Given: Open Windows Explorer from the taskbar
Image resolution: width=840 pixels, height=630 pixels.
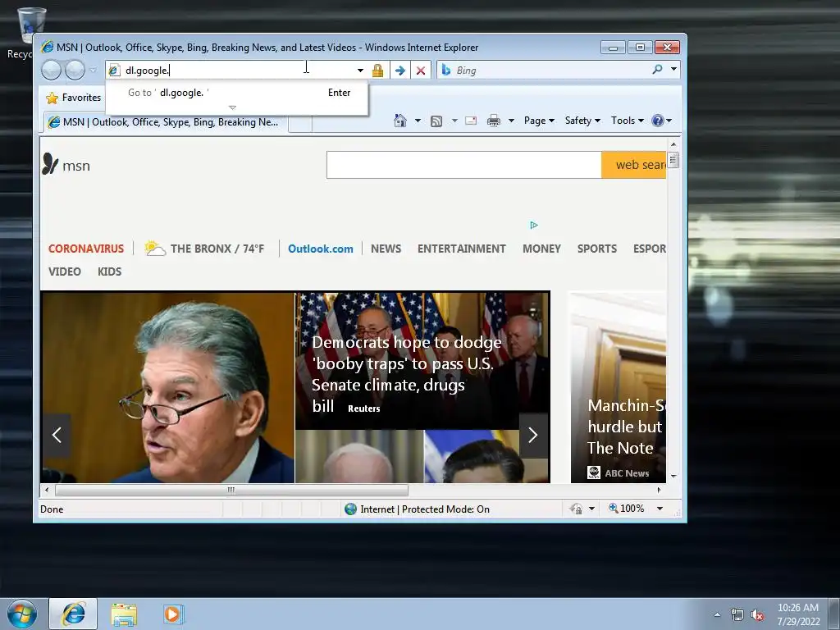Looking at the screenshot, I should [124, 614].
